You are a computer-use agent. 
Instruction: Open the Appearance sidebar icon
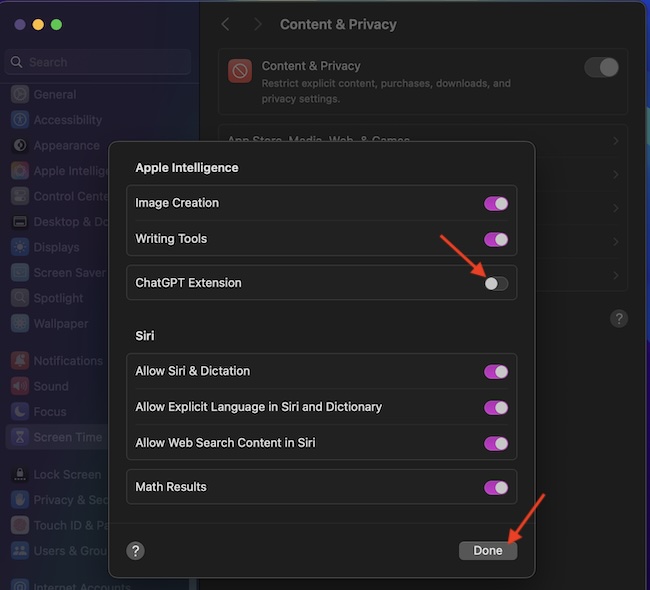(x=19, y=146)
